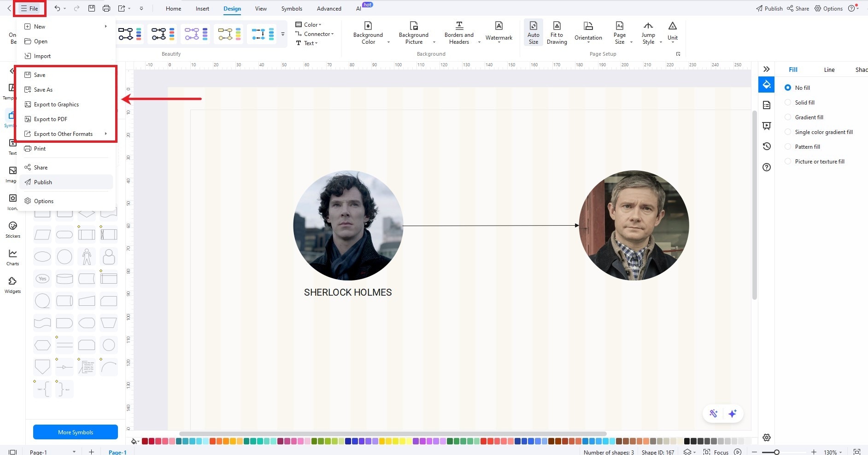Switch to the Line tab in right panel
Screen dimensions: 868x455
[829, 70]
